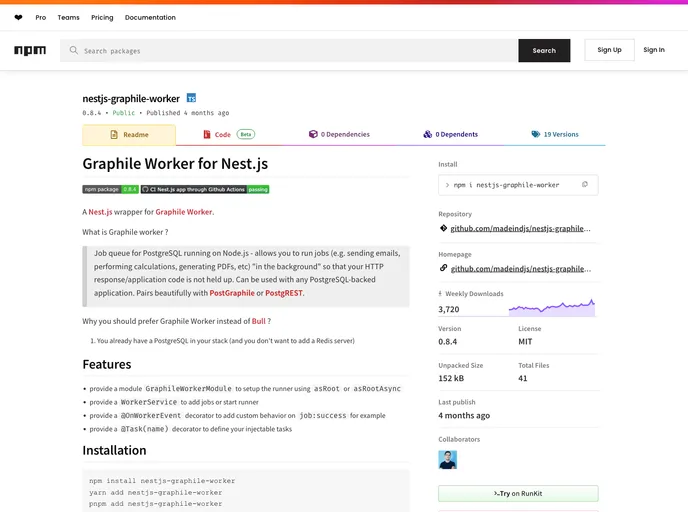The width and height of the screenshot is (688, 512).
Task: Click the 'nestjs-graphile-worker' package title
Action: point(131,98)
